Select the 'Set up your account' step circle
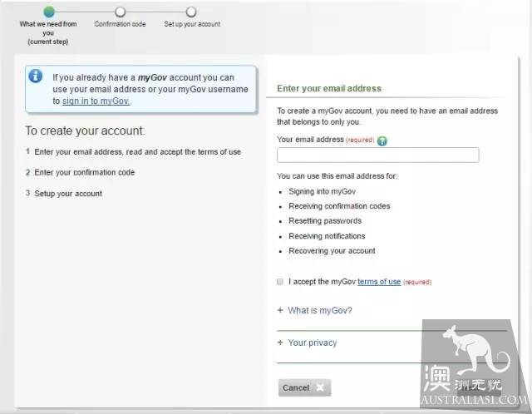 pyautogui.click(x=191, y=12)
